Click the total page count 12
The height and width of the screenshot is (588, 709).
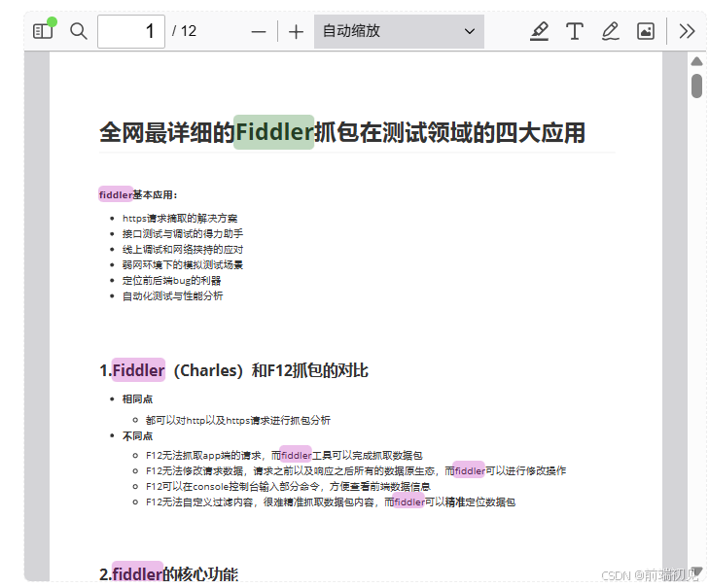click(189, 31)
